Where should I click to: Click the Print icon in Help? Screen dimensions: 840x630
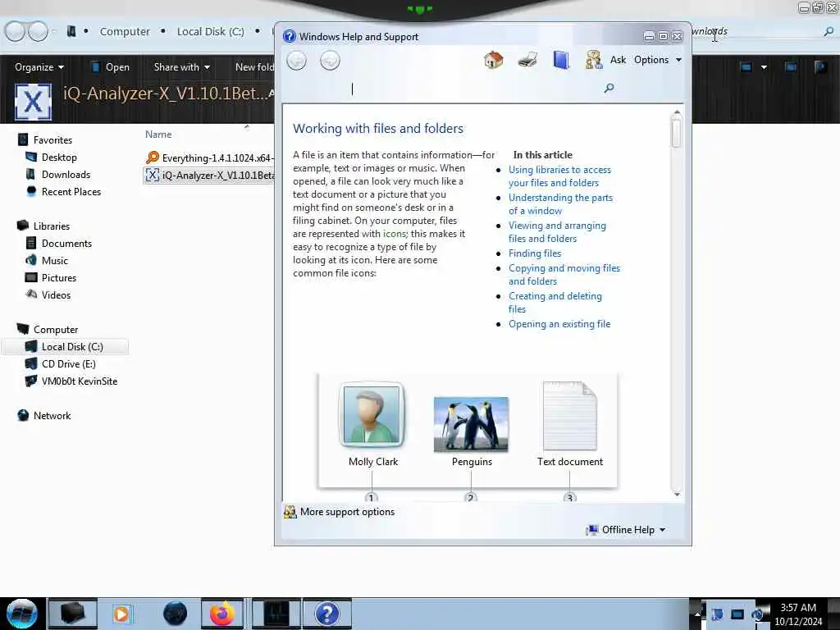[x=527, y=59]
